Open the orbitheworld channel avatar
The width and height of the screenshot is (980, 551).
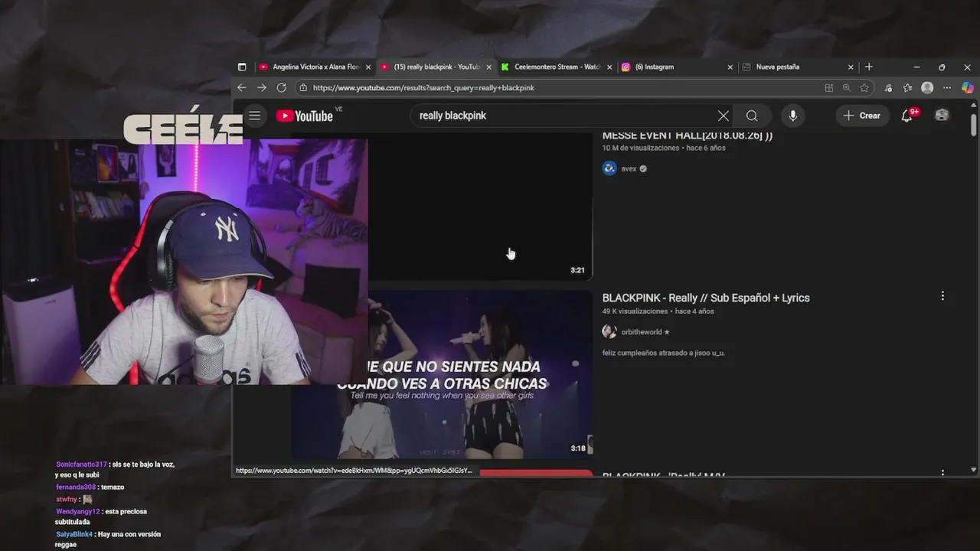click(609, 331)
